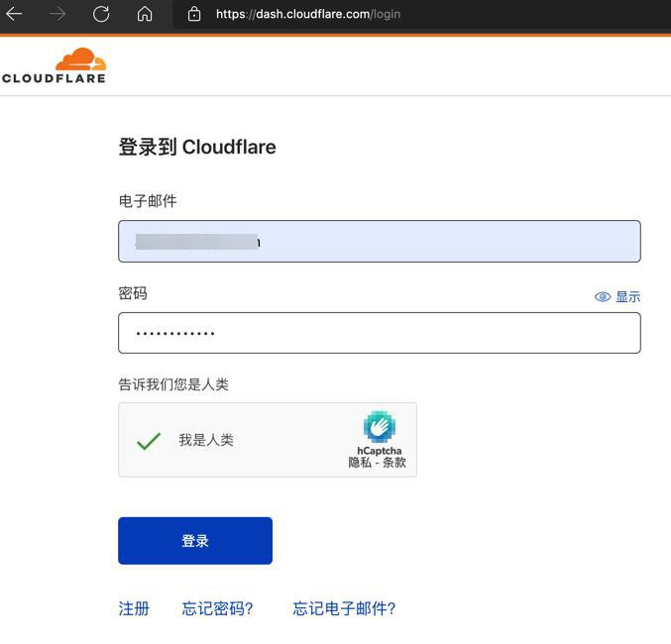Show password with the 显示 eye toggle
Screen dimensions: 671x644
pyautogui.click(x=617, y=296)
